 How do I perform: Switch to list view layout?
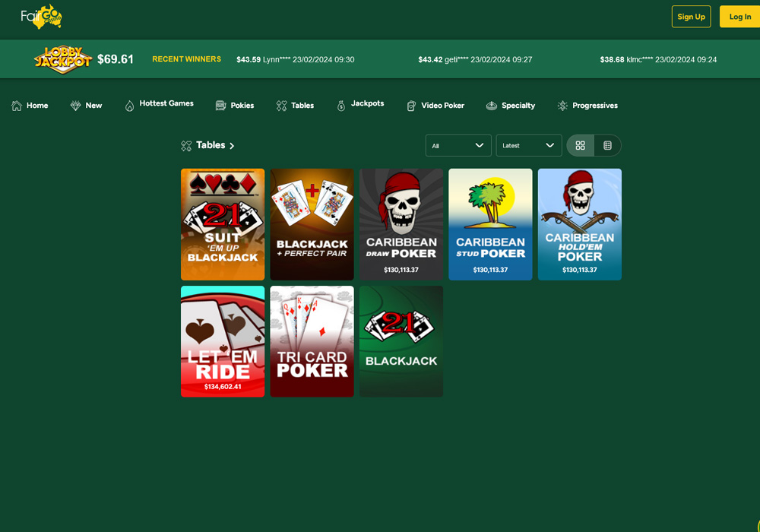607,145
